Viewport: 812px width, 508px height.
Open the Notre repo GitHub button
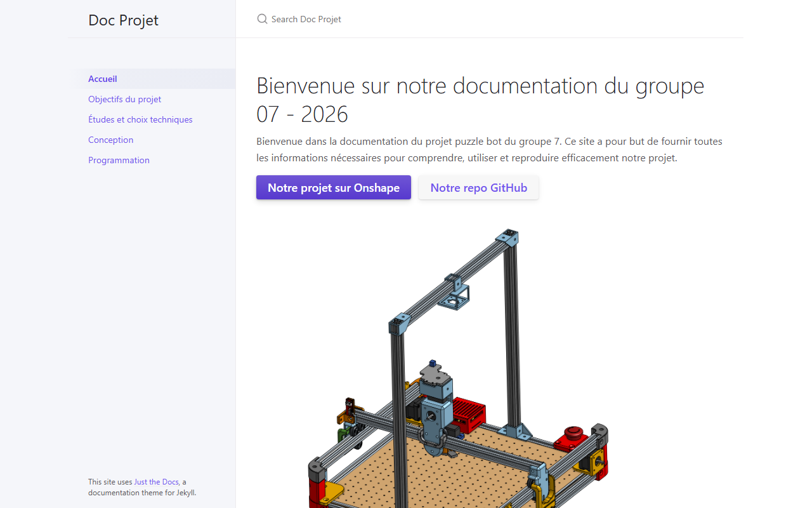[x=479, y=187]
